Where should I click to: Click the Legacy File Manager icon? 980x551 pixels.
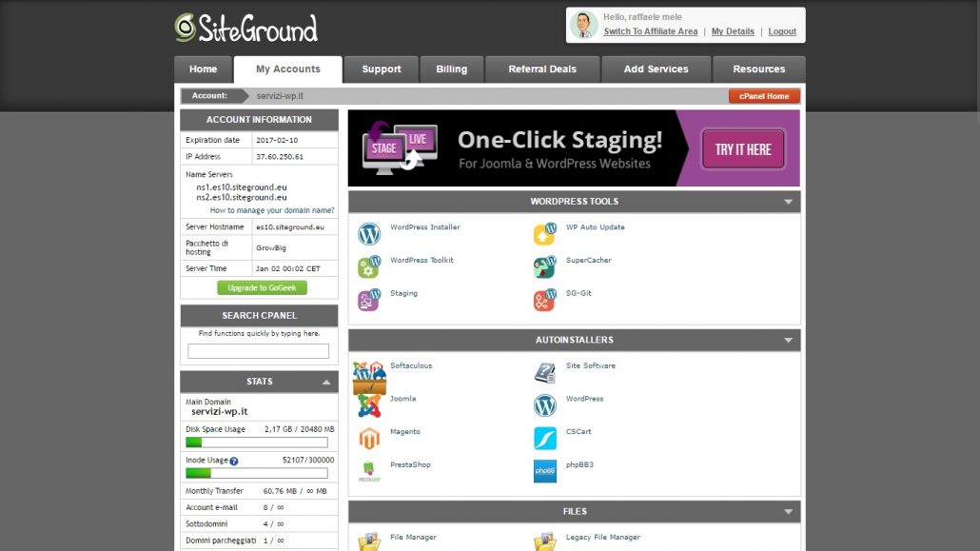point(544,541)
